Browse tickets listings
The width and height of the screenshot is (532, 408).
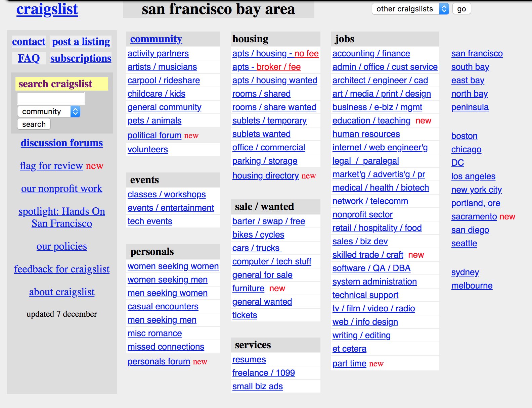coord(245,315)
